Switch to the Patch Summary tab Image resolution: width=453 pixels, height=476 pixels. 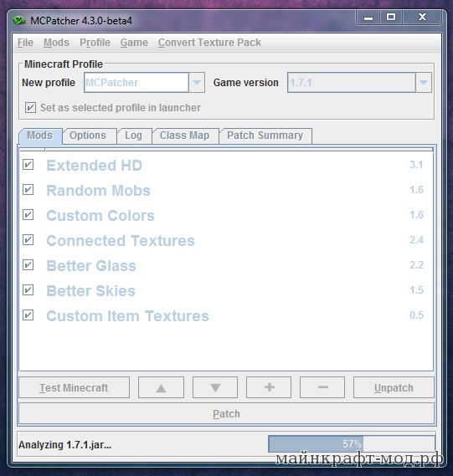point(265,136)
